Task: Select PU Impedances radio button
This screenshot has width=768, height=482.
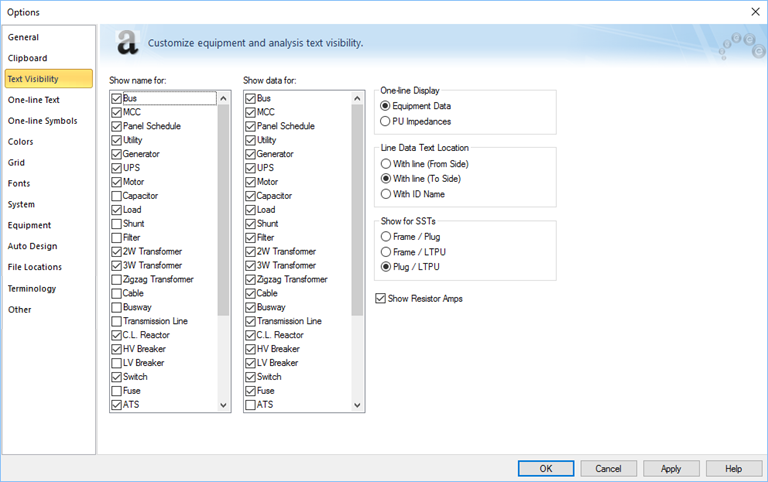Action: (386, 121)
